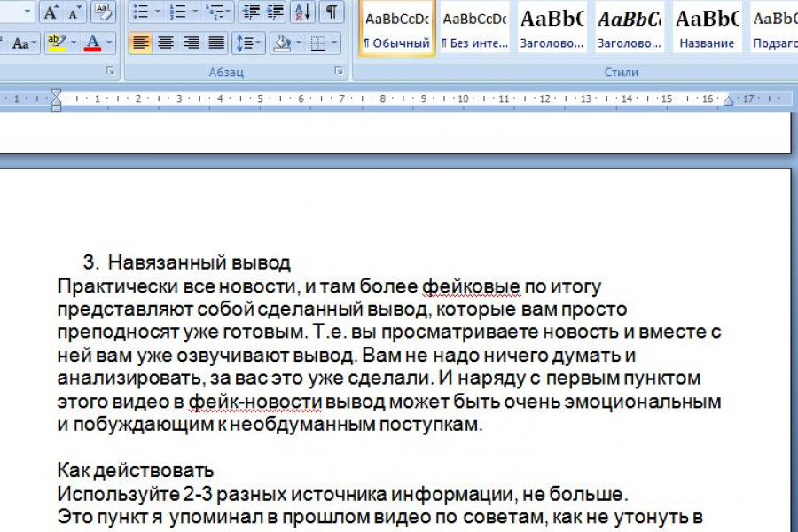
Task: Apply the paint bucket shading fill
Action: click(x=281, y=43)
